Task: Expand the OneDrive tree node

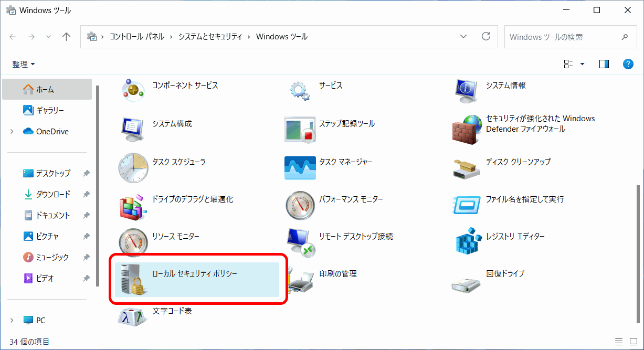Action: [12, 132]
